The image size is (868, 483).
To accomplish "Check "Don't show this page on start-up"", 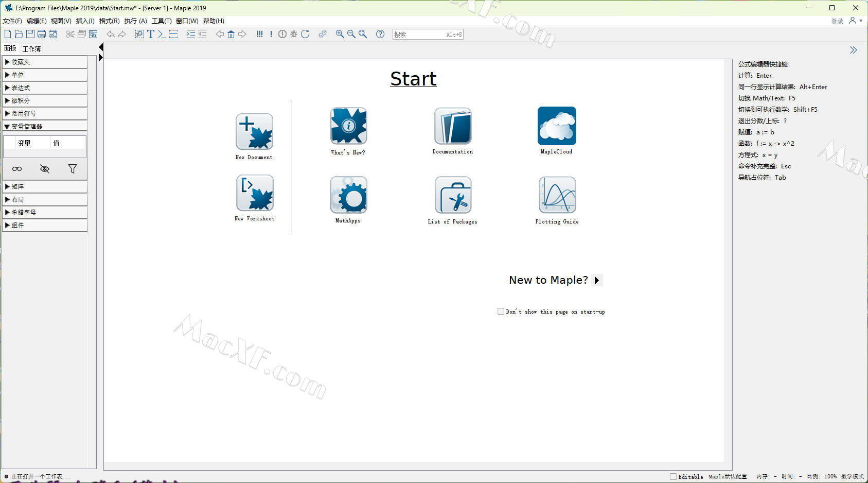I will pyautogui.click(x=501, y=312).
